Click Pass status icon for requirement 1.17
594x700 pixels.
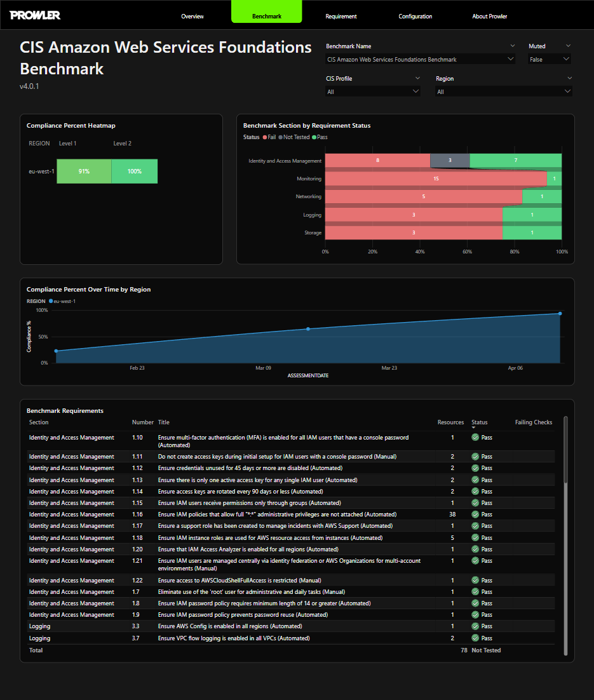(x=475, y=527)
